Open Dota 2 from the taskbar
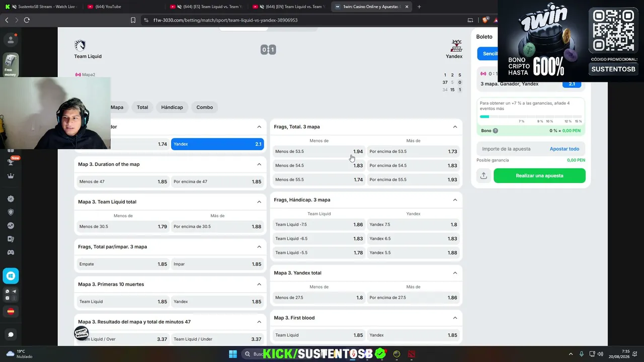Viewport: 644px width, 362px height. pyautogui.click(x=412, y=354)
